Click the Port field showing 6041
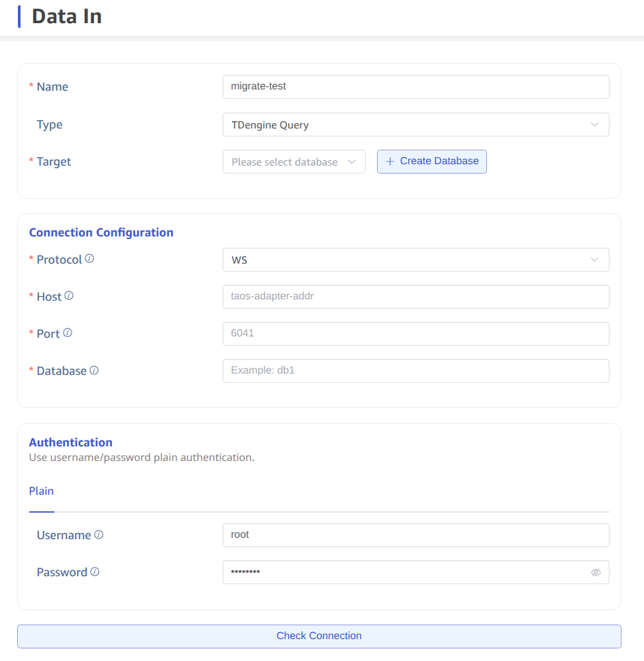This screenshot has width=644, height=661. click(415, 334)
